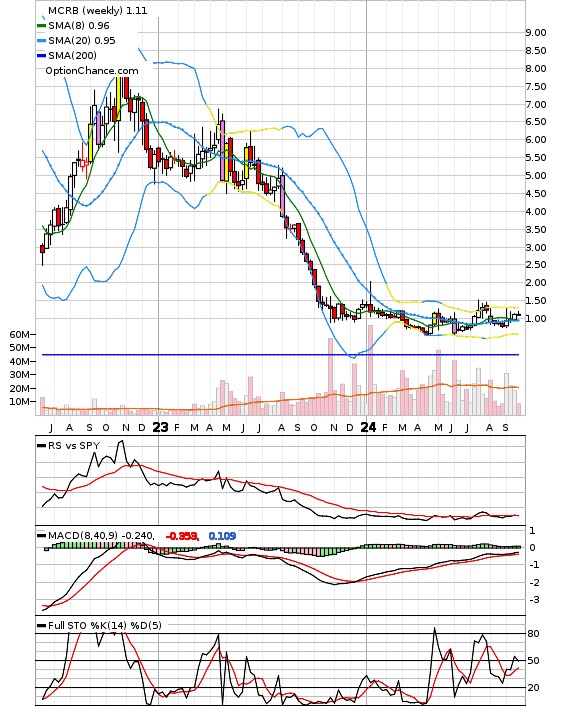Open the OptionChance.com watermark link
This screenshot has width=566, height=706.
pyautogui.click(x=92, y=71)
